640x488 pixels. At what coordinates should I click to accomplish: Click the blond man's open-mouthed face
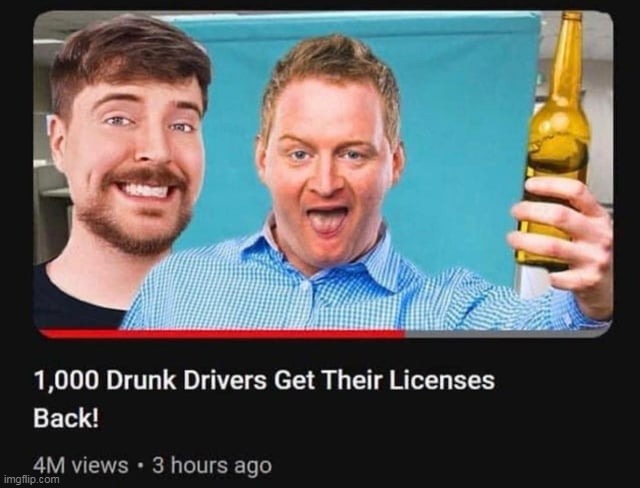(327, 171)
